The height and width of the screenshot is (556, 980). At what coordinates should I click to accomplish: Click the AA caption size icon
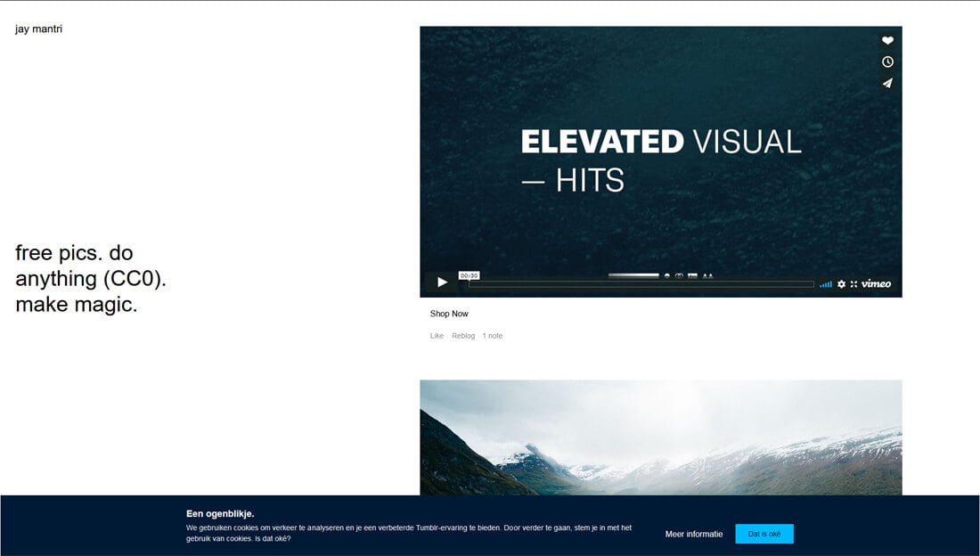tap(707, 275)
